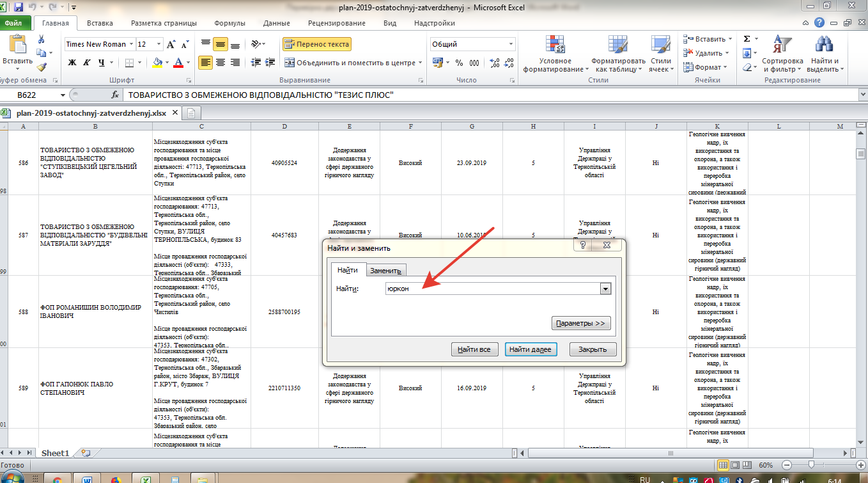Click the Cut scissors icon
The height and width of the screenshot is (483, 868).
coord(41,40)
